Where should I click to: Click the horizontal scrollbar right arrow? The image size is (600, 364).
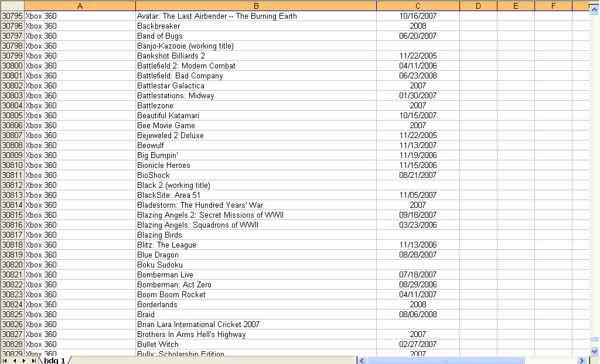click(x=582, y=360)
